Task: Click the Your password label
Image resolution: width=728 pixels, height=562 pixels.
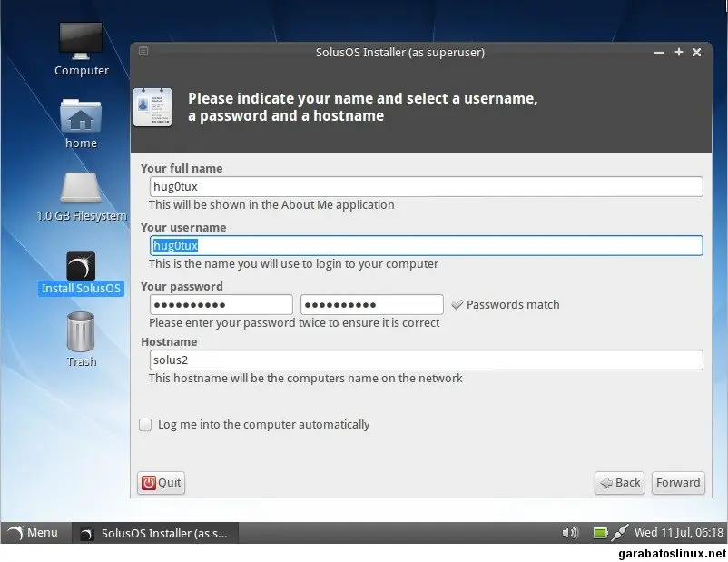Action: (182, 287)
